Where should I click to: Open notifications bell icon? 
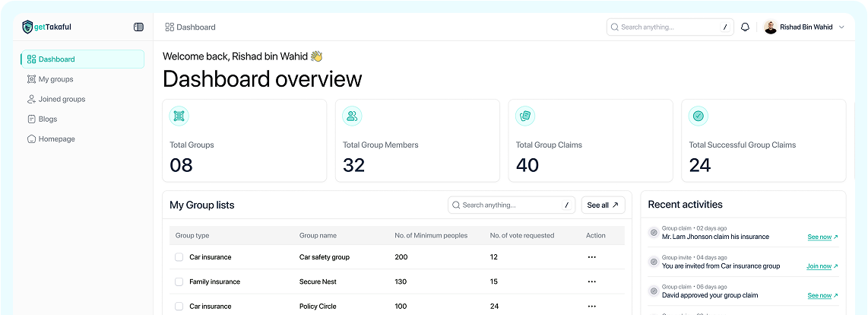click(745, 27)
